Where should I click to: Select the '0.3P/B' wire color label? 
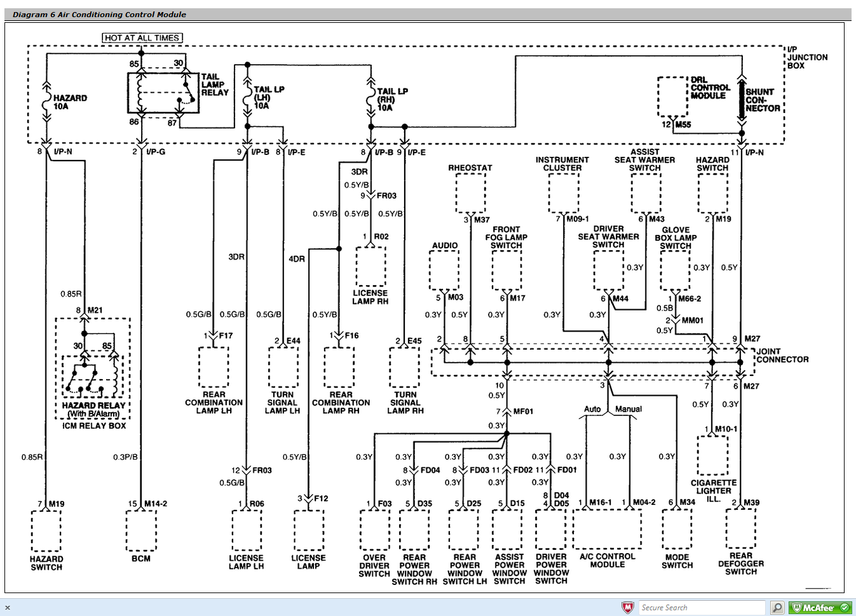click(x=125, y=457)
